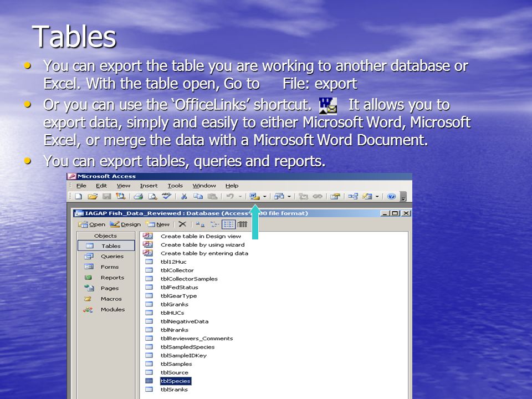Click the Code toolbar icon
Viewport: 532px width, 399px height.
(303, 196)
